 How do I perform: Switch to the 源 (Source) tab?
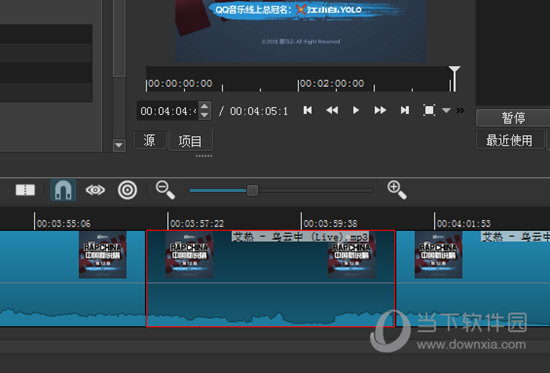pyautogui.click(x=149, y=140)
